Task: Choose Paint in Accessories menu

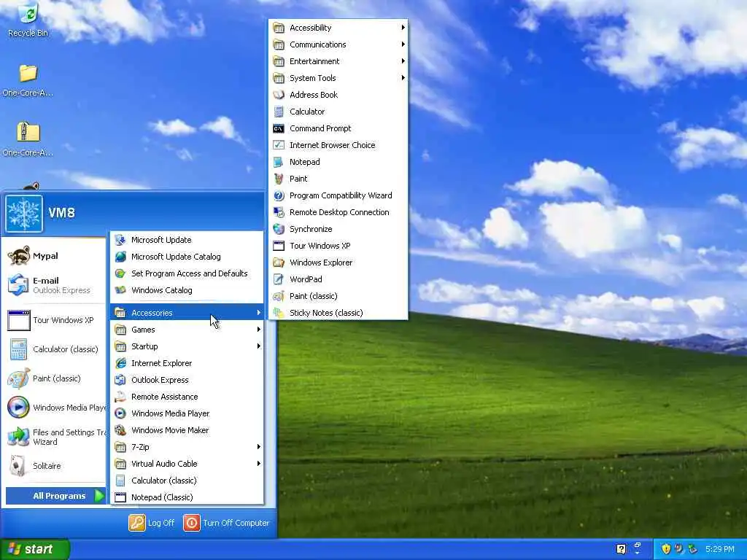Action: click(338, 179)
